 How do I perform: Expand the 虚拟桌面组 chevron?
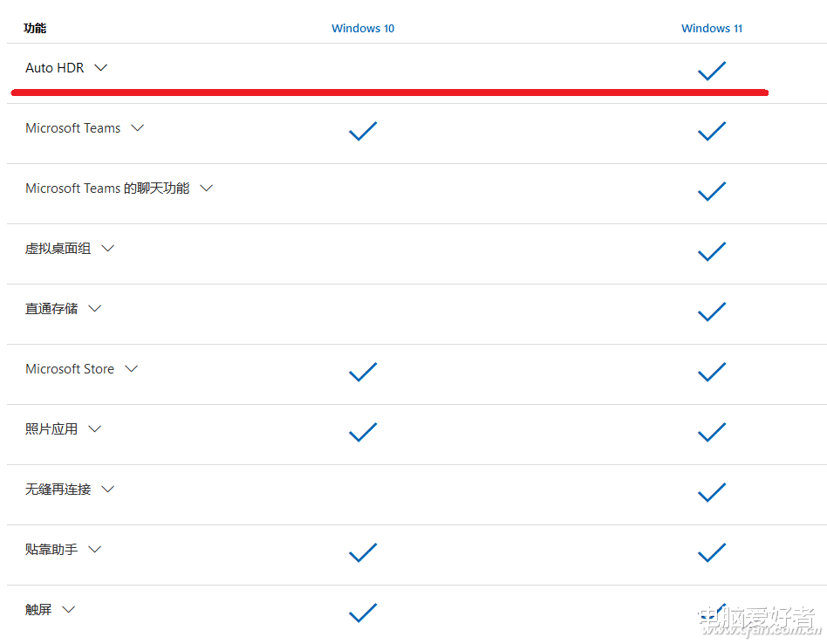[107, 249]
